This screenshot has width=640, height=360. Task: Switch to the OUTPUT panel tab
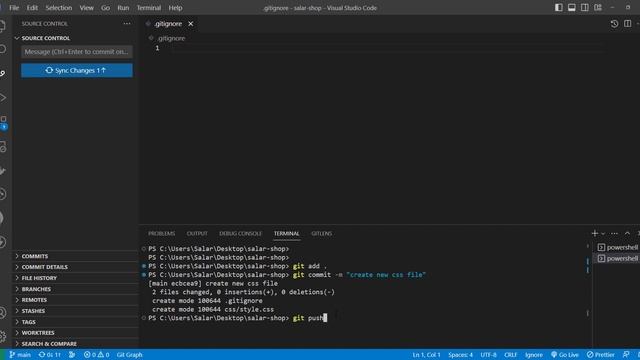point(197,233)
